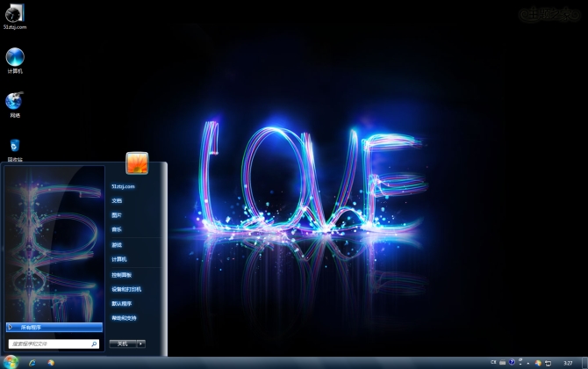Click the taskbar clock showing 3:27
Screen dimensions: 588x369
[x=568, y=363]
